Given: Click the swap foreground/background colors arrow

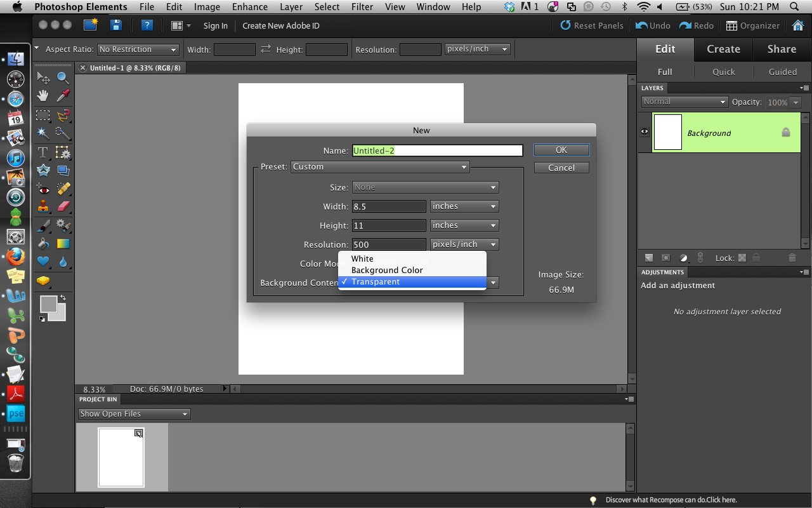Looking at the screenshot, I should click(63, 298).
